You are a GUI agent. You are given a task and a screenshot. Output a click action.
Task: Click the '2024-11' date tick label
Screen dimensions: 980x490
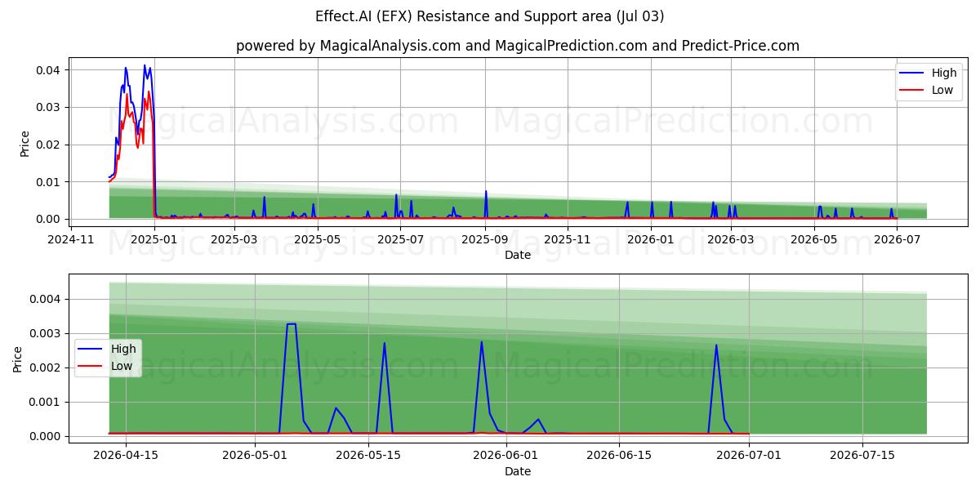tap(72, 239)
